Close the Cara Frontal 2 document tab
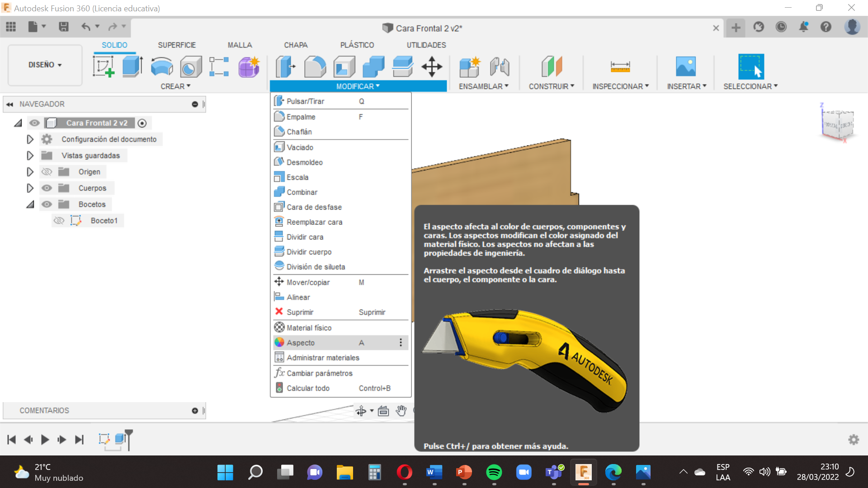Image resolution: width=868 pixels, height=488 pixels. [x=716, y=28]
